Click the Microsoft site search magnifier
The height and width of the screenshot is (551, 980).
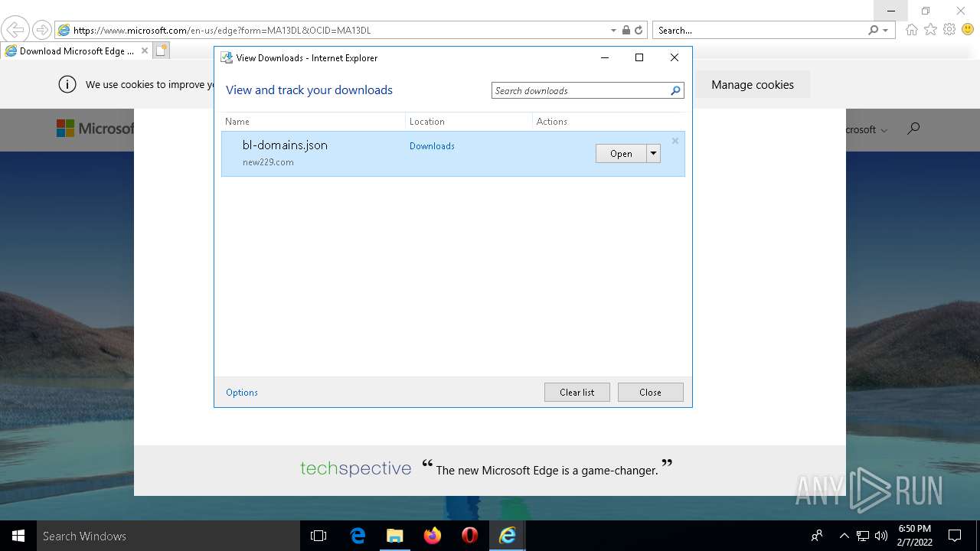click(x=913, y=129)
